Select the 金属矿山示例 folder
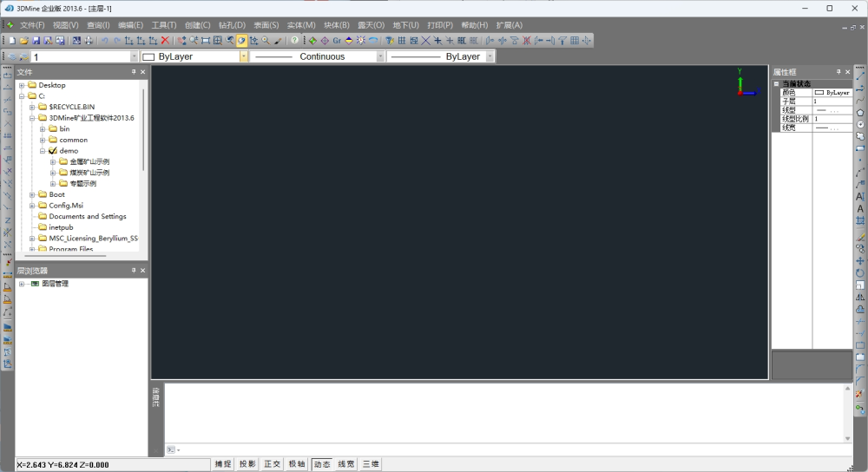 [x=89, y=161]
